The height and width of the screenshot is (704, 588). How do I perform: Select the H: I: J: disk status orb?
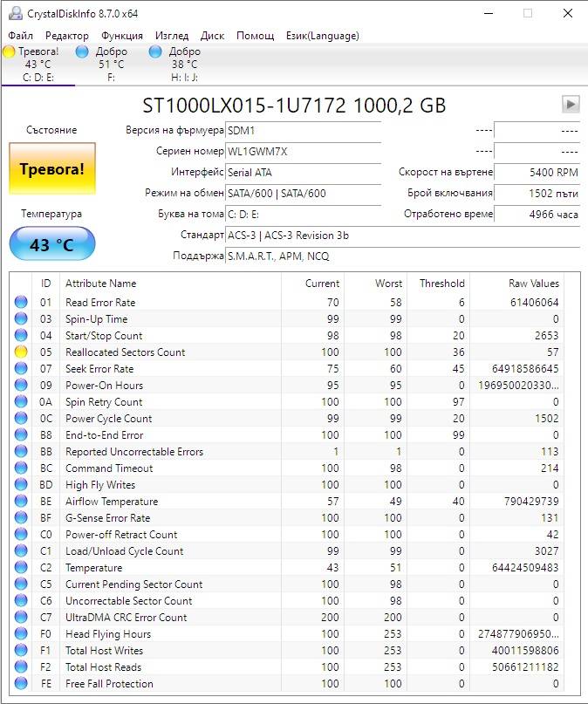point(155,51)
